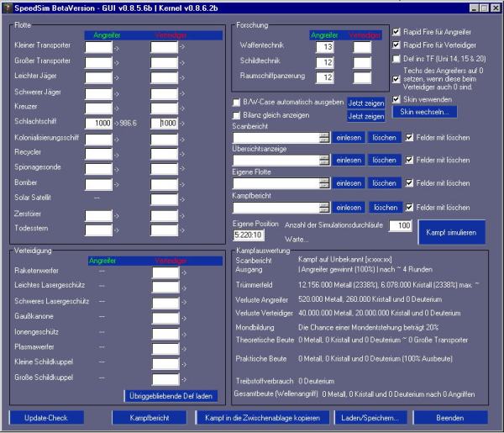The image size is (504, 433).
Task: Click the Trümmerfeld result value
Action: click(388, 285)
